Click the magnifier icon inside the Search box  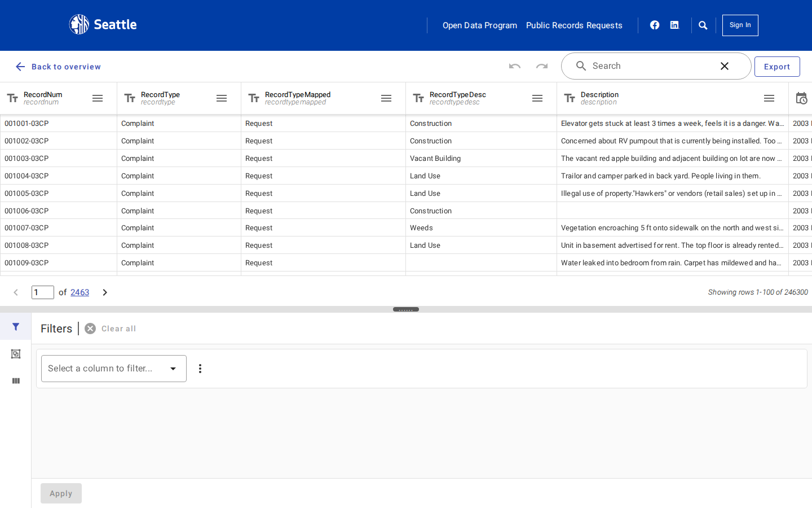[x=581, y=66]
